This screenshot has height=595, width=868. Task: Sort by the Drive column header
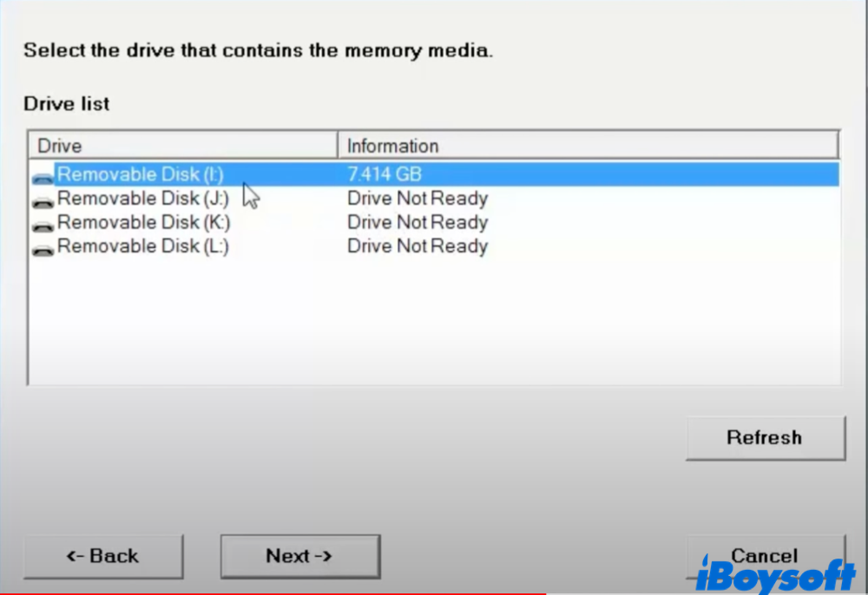182,146
